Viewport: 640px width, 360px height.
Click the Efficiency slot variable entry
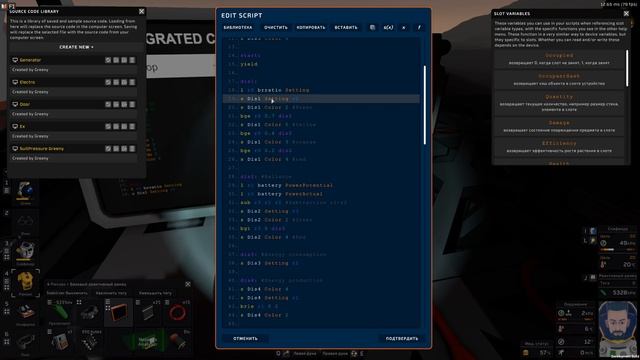pyautogui.click(x=559, y=147)
